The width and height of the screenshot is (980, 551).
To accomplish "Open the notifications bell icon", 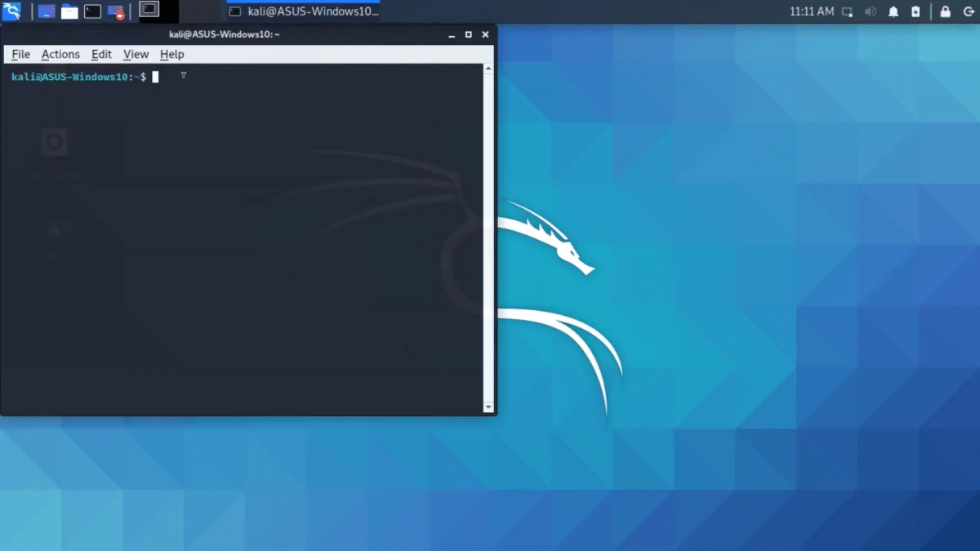I will coord(893,11).
